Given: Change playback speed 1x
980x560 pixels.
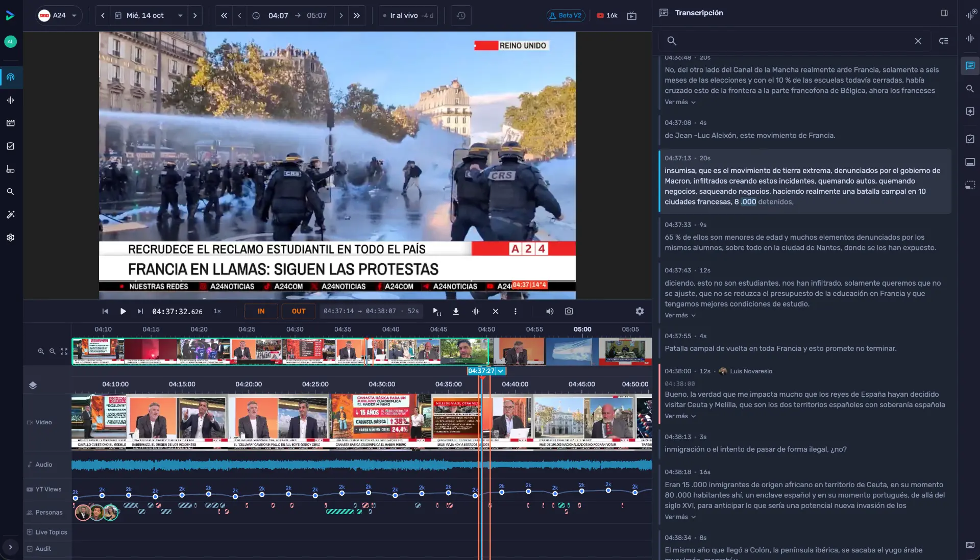Looking at the screenshot, I should click(217, 311).
